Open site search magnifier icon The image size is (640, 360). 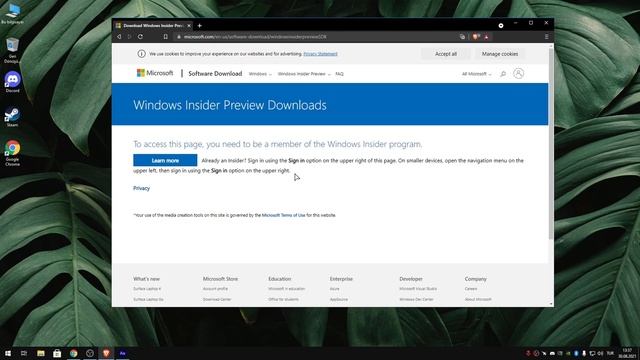click(x=503, y=74)
